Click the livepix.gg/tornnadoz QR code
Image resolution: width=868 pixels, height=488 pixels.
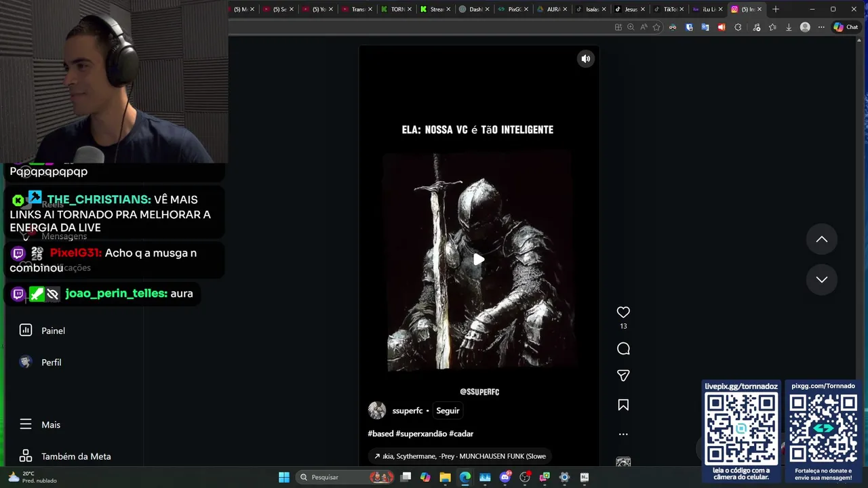(x=741, y=428)
